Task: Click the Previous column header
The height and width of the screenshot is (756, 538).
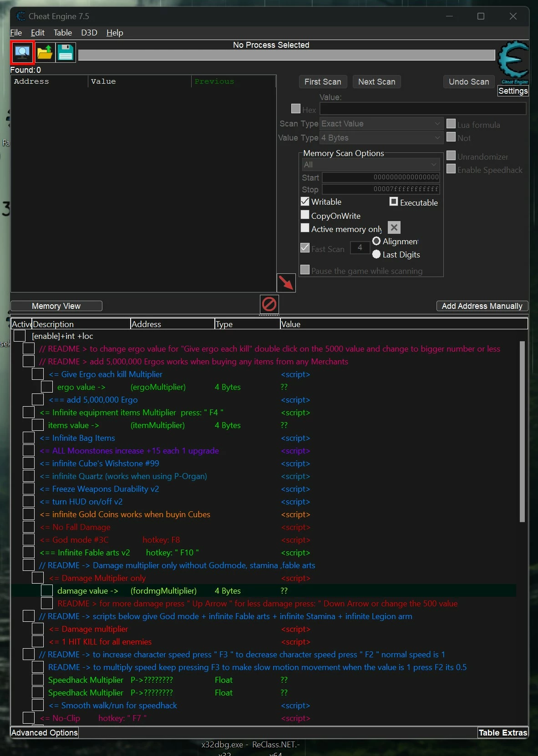Action: [233, 81]
